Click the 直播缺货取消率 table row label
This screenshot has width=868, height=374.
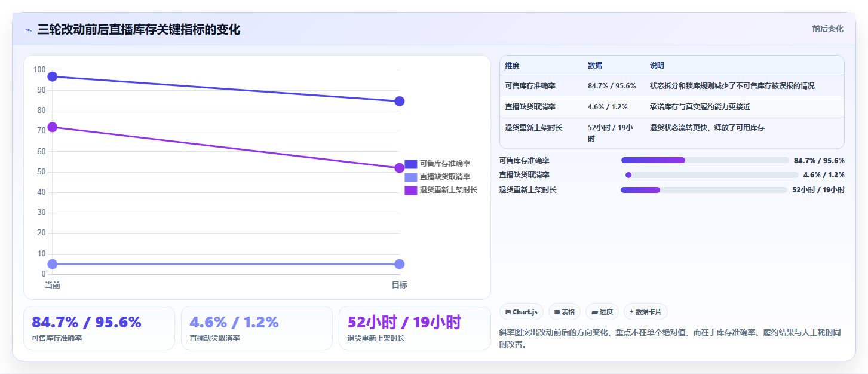pos(530,107)
